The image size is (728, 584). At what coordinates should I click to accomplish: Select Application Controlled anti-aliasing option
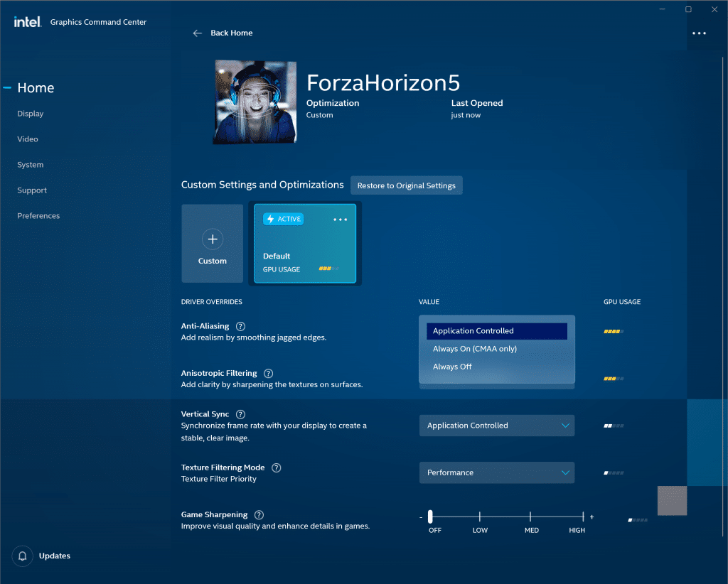pyautogui.click(x=497, y=331)
